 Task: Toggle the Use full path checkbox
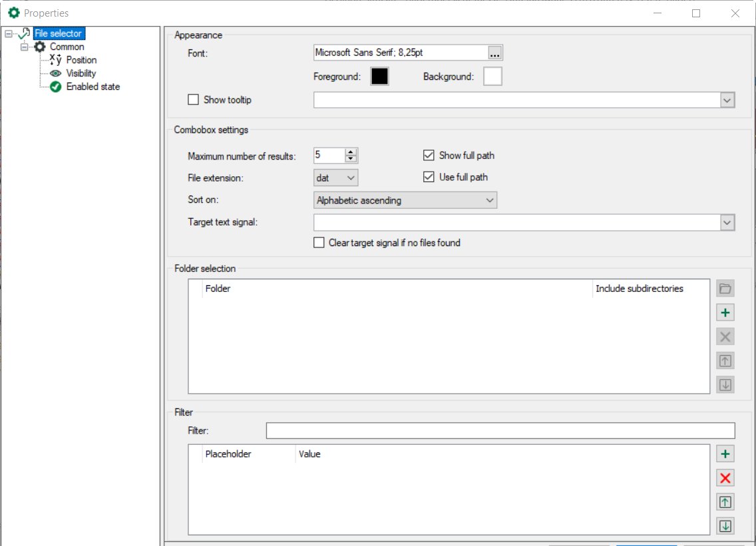coord(429,177)
